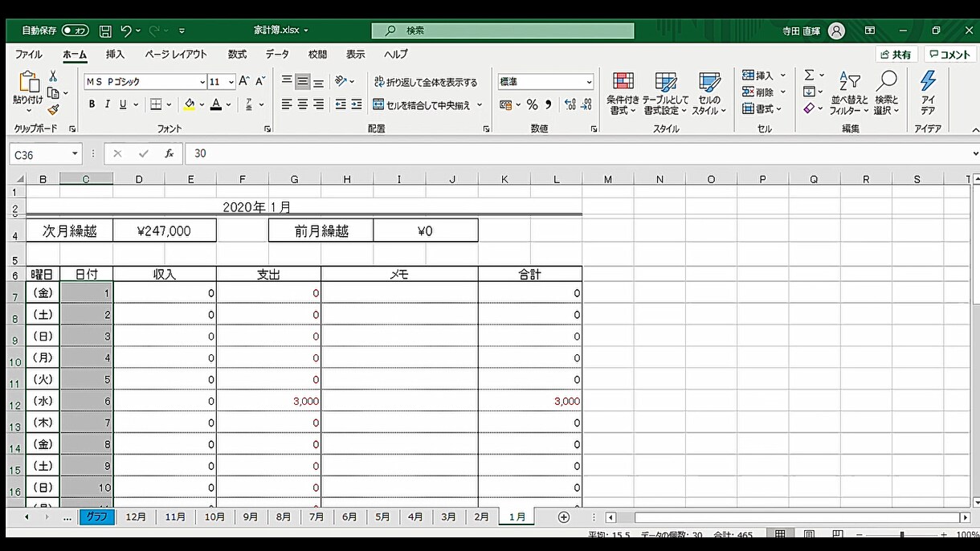This screenshot has height=551, width=980.
Task: Select the 12月 sheet tab
Action: point(137,517)
